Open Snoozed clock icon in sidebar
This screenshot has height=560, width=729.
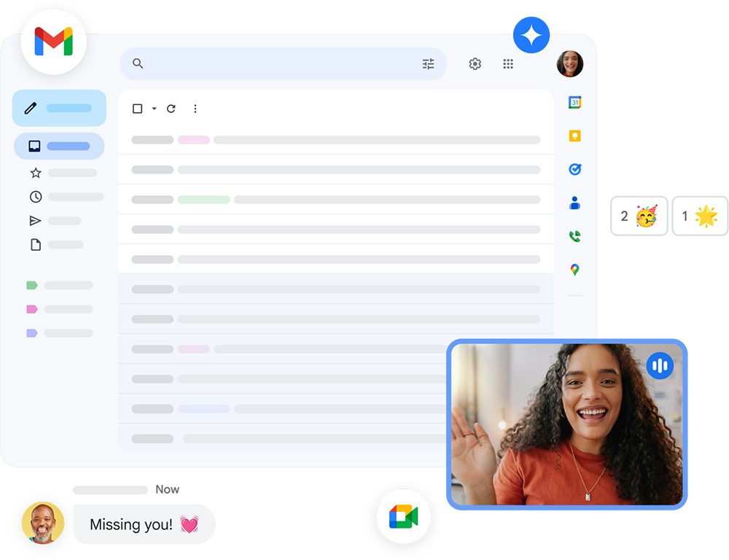36,197
